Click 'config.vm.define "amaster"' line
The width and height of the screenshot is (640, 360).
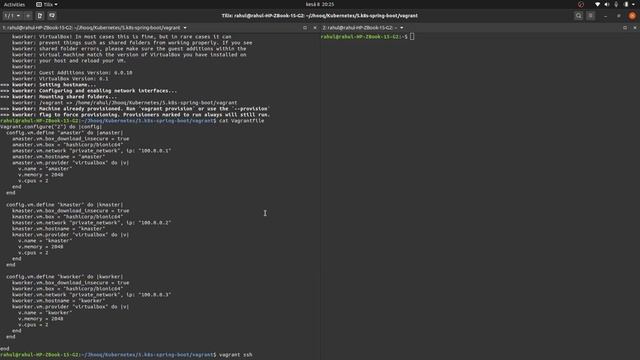pos(64,133)
